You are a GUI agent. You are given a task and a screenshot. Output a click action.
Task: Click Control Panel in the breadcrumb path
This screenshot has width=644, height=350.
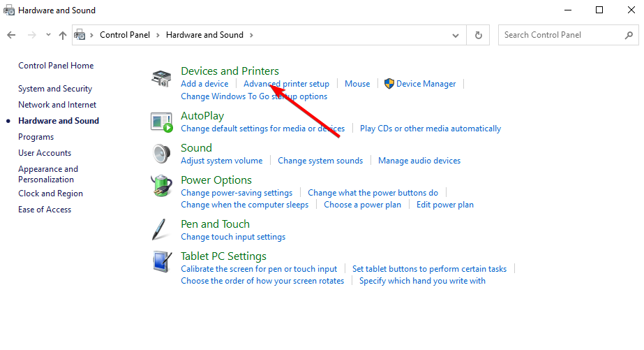123,35
